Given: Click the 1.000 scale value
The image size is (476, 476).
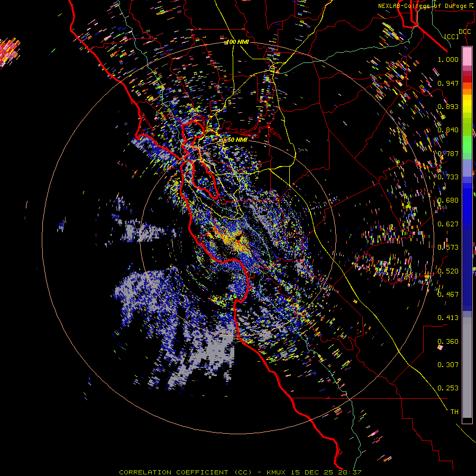Looking at the screenshot, I should point(448,59).
